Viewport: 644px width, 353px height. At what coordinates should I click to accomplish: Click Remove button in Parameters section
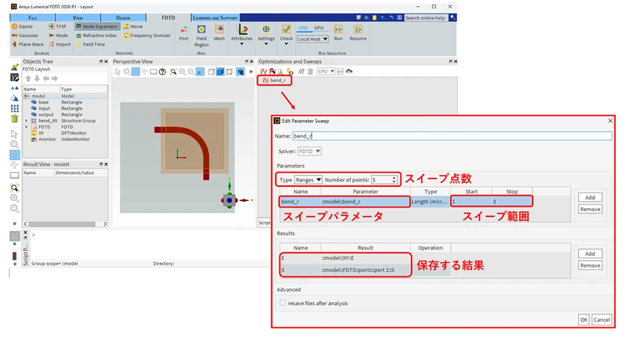pyautogui.click(x=590, y=209)
